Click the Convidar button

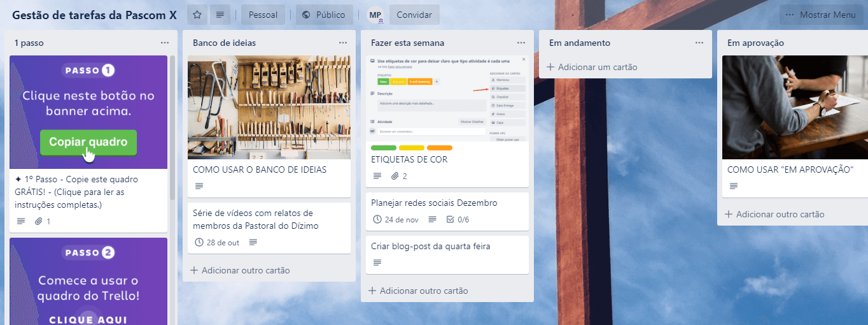[x=414, y=15]
